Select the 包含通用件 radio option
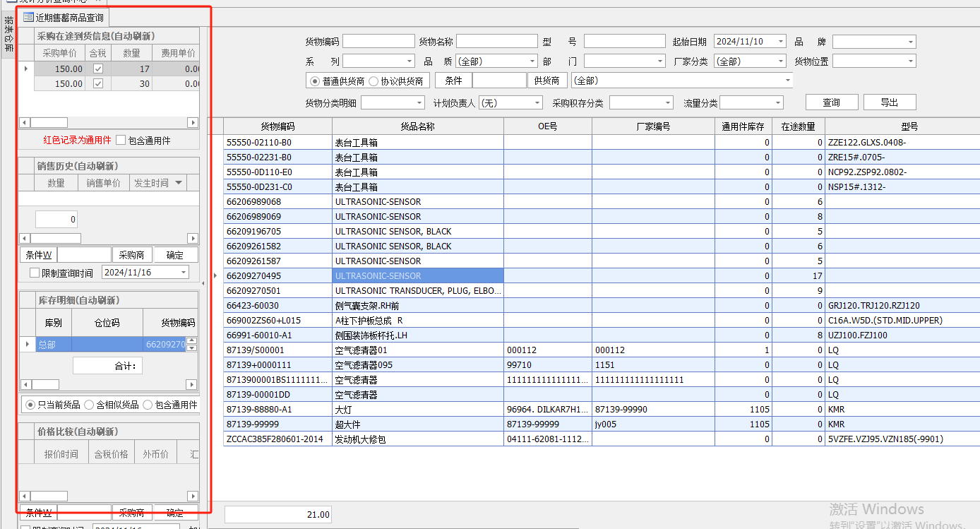The height and width of the screenshot is (529, 980). point(148,405)
